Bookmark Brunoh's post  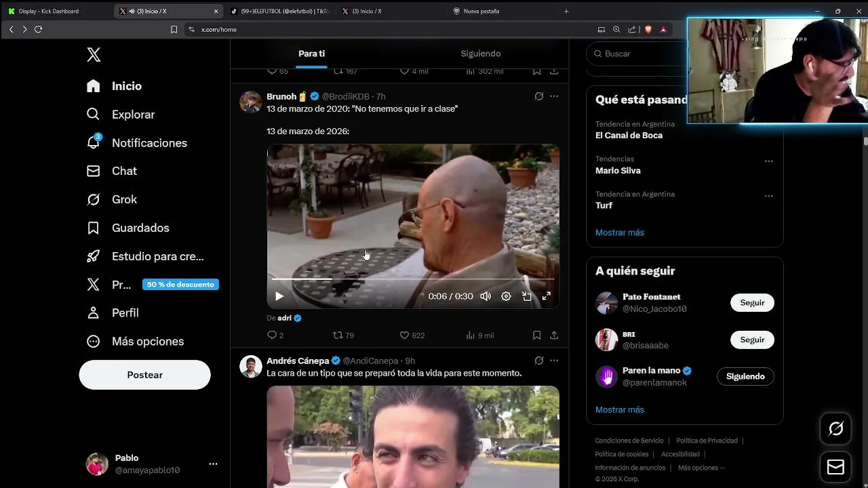tap(536, 335)
